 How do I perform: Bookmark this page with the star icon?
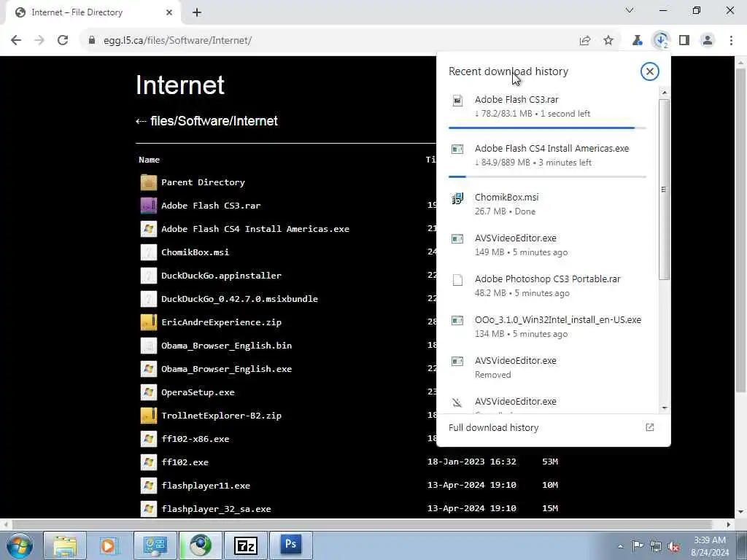[x=608, y=41]
